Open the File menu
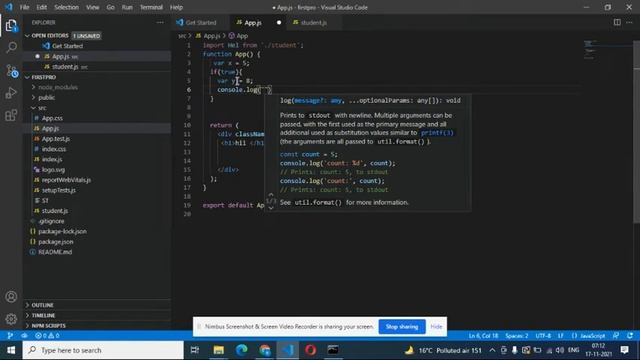Viewport: 640px width, 360px height. click(x=24, y=7)
